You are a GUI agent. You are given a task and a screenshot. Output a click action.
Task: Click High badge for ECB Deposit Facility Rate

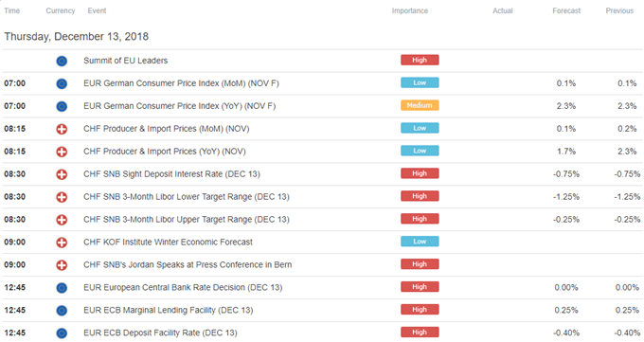coord(420,332)
